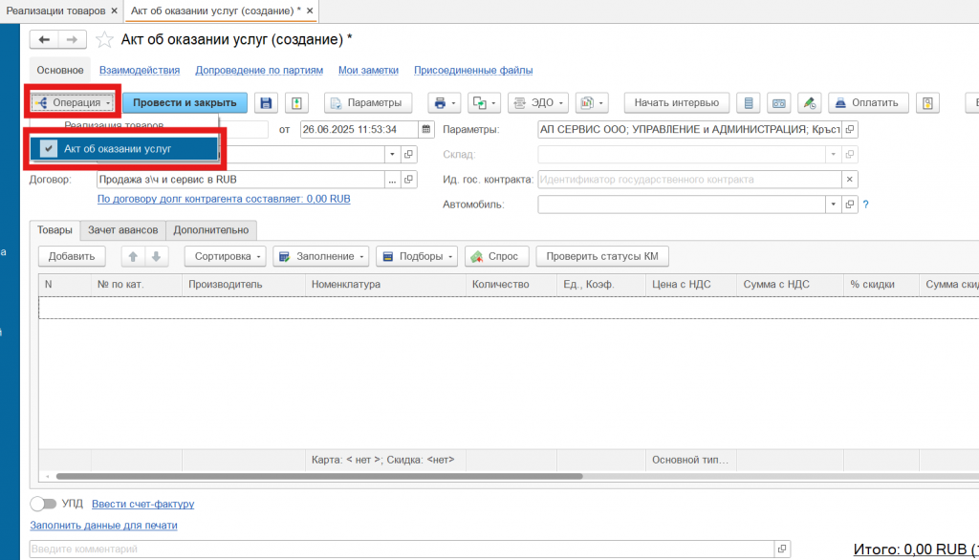Image resolution: width=979 pixels, height=560 pixels.
Task: Toggle the УПД switch
Action: pyautogui.click(x=43, y=504)
